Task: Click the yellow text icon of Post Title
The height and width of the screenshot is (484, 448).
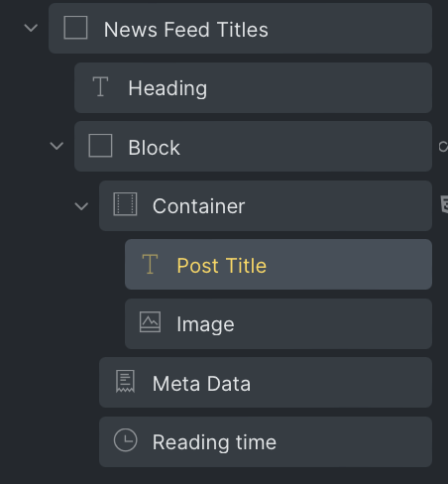Action: 150,264
